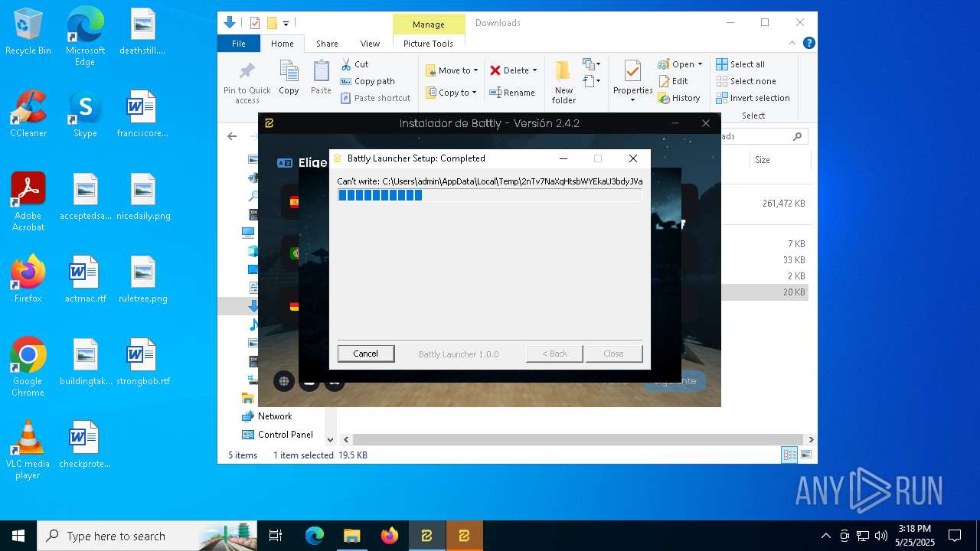The height and width of the screenshot is (551, 980).
Task: Open the Start menu
Action: pos(18,536)
